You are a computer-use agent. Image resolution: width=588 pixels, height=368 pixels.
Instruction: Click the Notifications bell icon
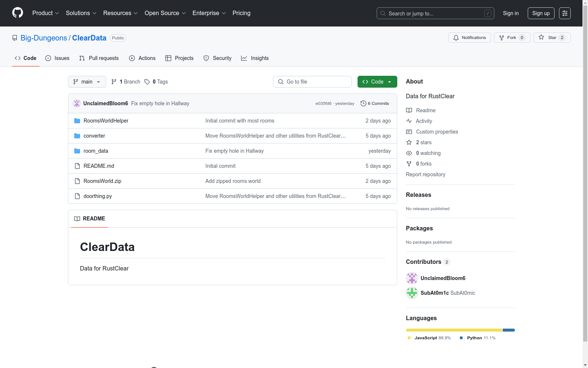point(456,38)
